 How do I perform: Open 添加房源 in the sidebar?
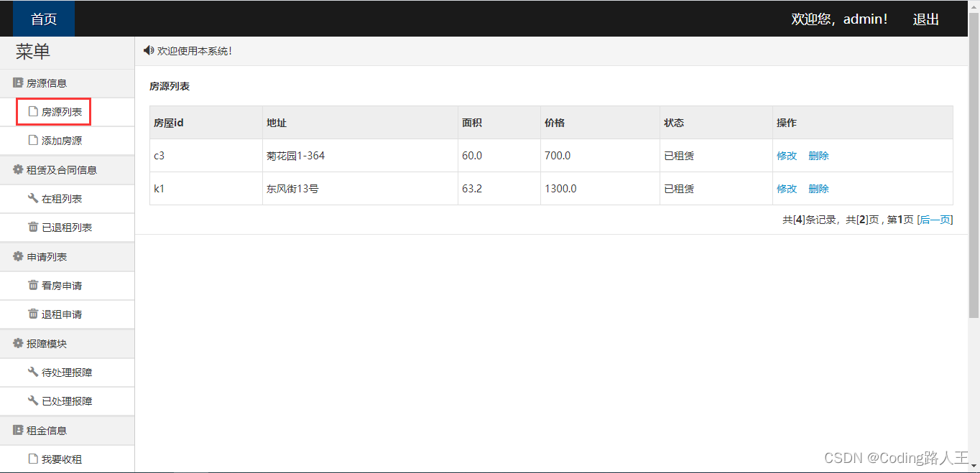67,141
